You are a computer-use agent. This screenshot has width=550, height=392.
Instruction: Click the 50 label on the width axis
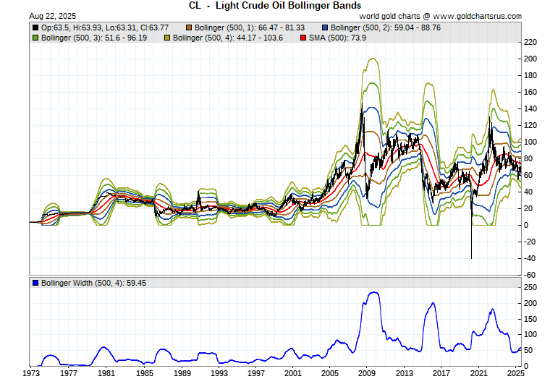click(528, 350)
